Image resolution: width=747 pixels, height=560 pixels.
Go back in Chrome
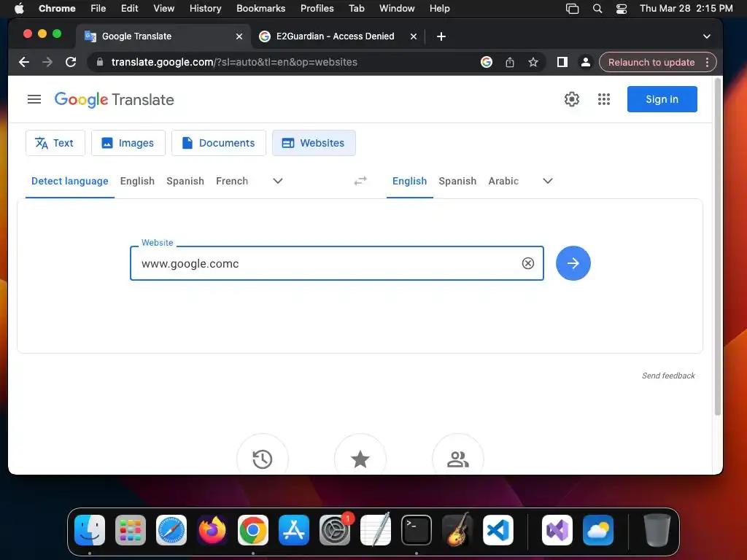coord(24,62)
